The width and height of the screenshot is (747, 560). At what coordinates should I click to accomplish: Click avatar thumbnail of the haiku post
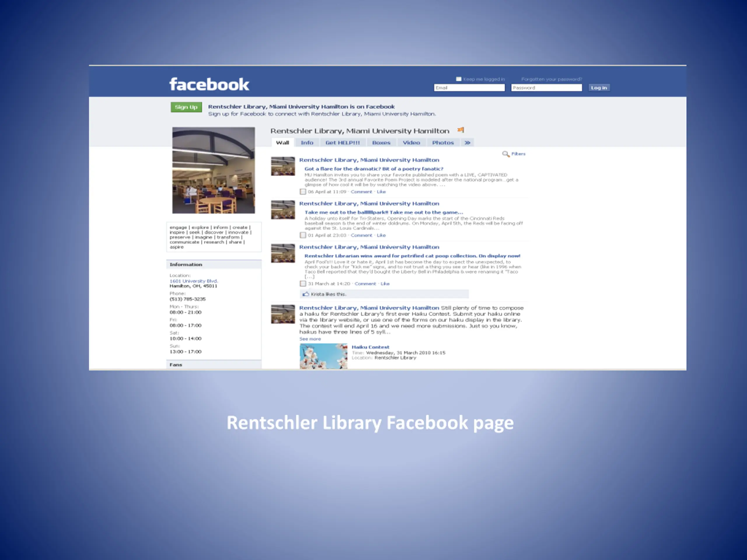click(x=283, y=314)
